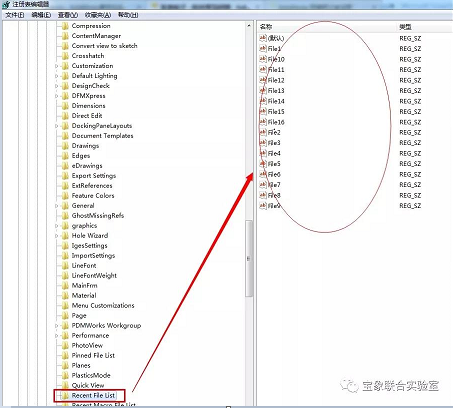Open the File (文件) menu
453x408 pixels.
(x=15, y=15)
